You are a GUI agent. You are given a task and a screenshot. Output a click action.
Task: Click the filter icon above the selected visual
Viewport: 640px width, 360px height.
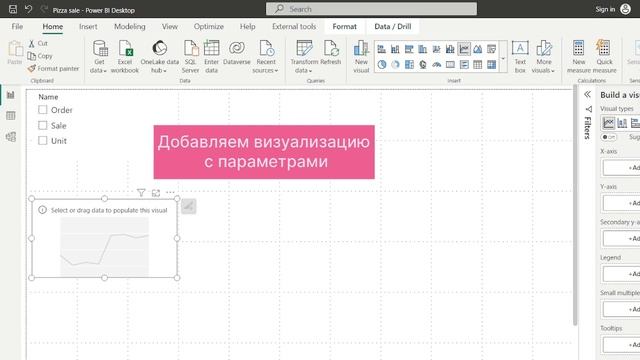pyautogui.click(x=141, y=193)
